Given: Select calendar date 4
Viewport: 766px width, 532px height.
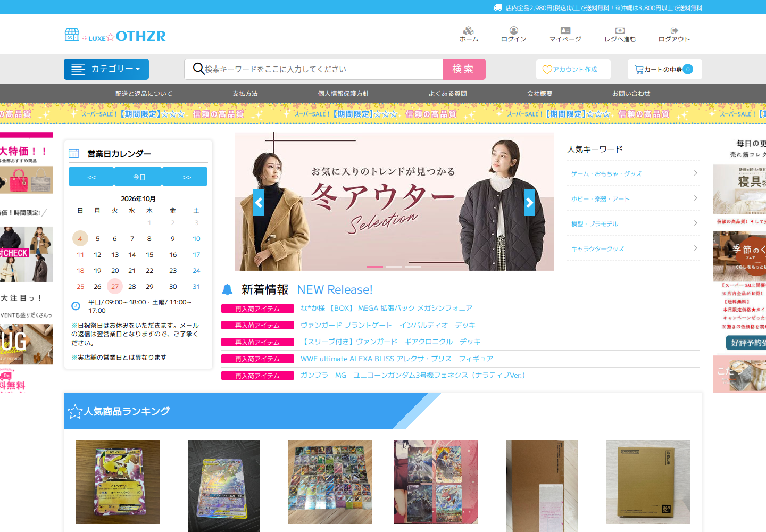Looking at the screenshot, I should pos(80,238).
